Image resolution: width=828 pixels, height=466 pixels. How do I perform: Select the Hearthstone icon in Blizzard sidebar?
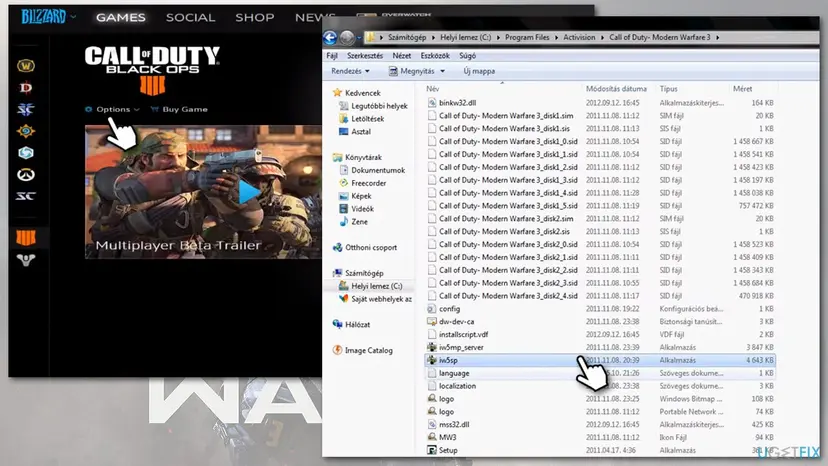(x=26, y=131)
